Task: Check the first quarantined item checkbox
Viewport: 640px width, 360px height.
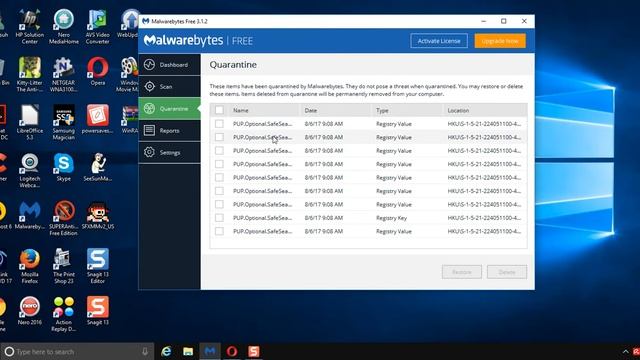Action: [219, 124]
